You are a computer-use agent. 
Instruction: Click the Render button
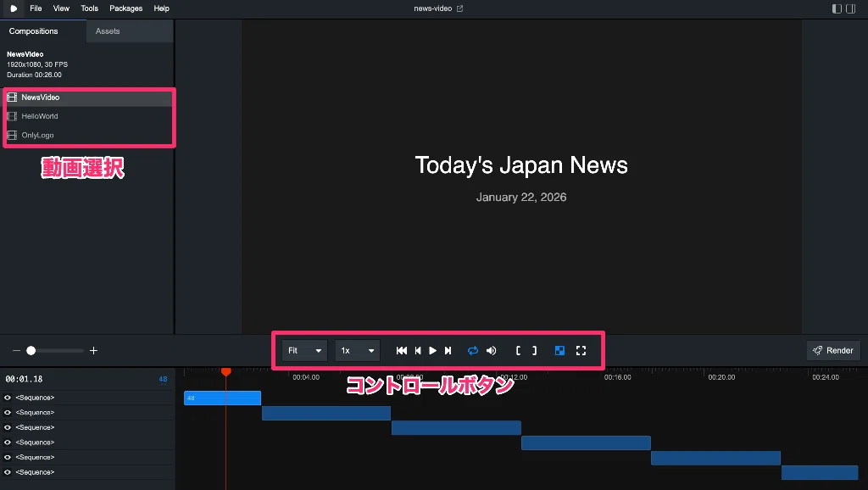point(833,350)
